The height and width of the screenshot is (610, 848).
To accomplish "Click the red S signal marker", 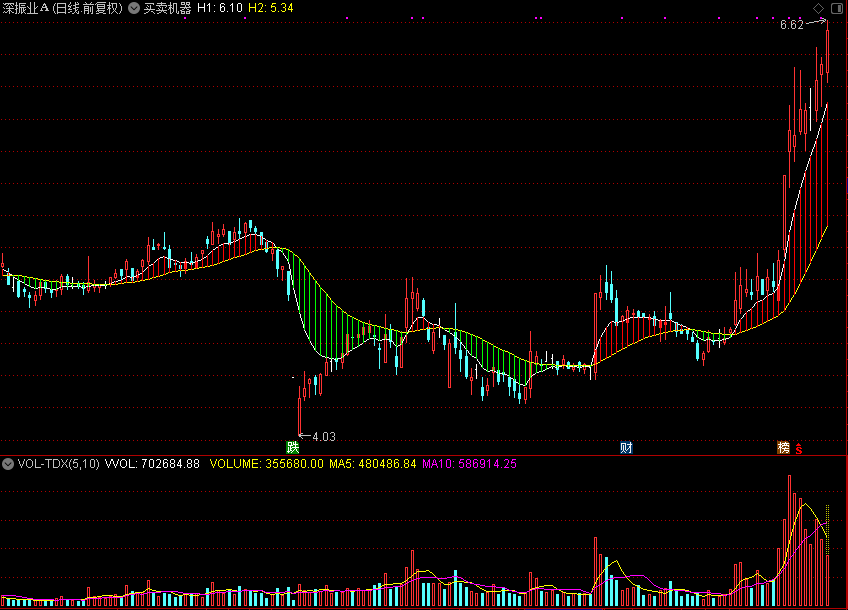I will 799,448.
